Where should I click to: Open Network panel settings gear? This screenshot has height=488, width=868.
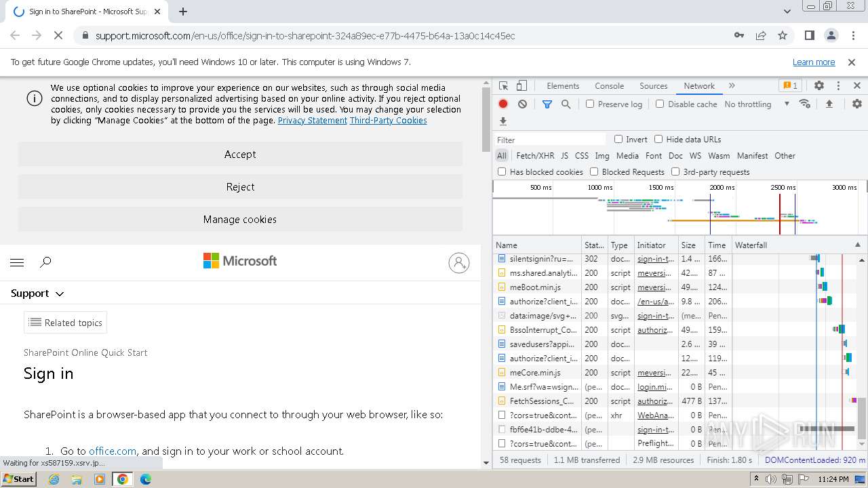[x=857, y=104]
